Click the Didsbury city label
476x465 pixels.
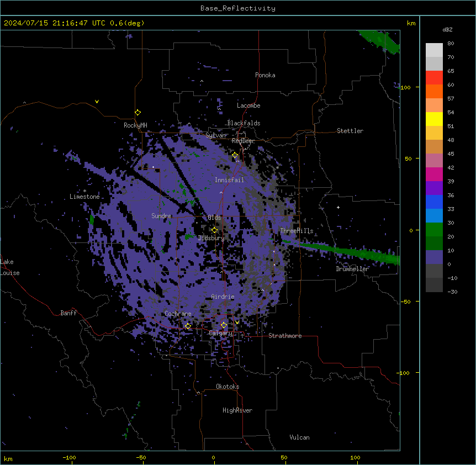pos(211,238)
